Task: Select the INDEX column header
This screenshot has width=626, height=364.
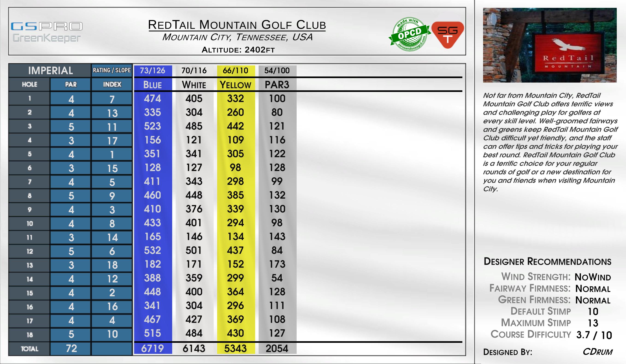Action: click(x=112, y=84)
